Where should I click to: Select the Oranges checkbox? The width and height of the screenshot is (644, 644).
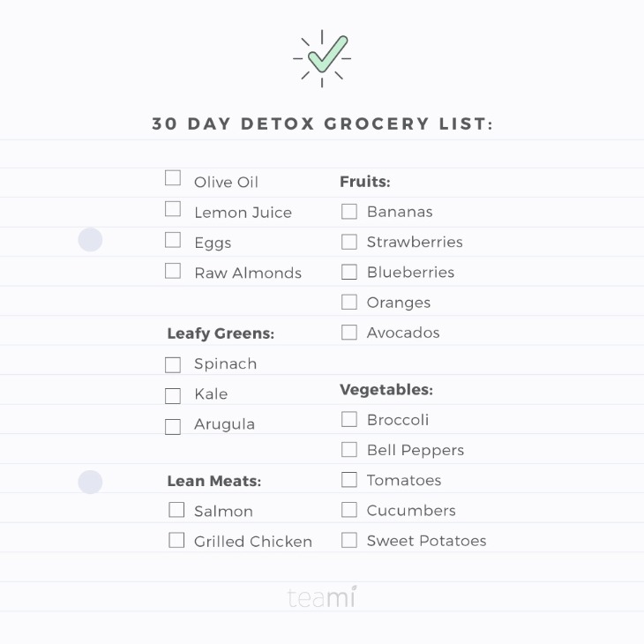click(x=349, y=302)
